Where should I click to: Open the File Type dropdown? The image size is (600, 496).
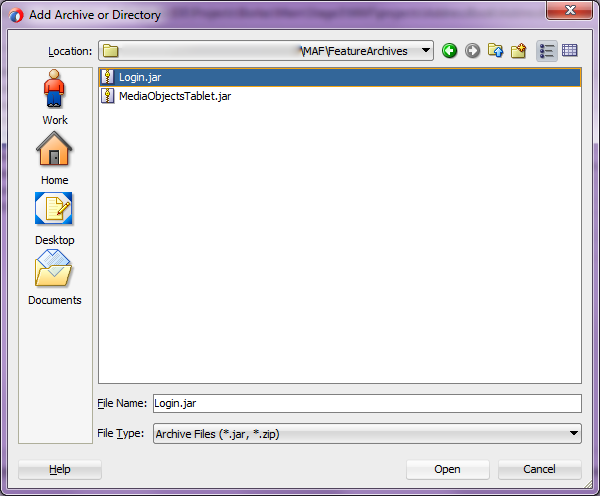(367, 434)
